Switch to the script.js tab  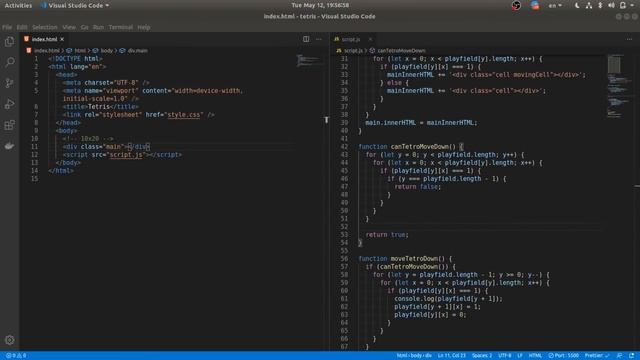pyautogui.click(x=351, y=39)
